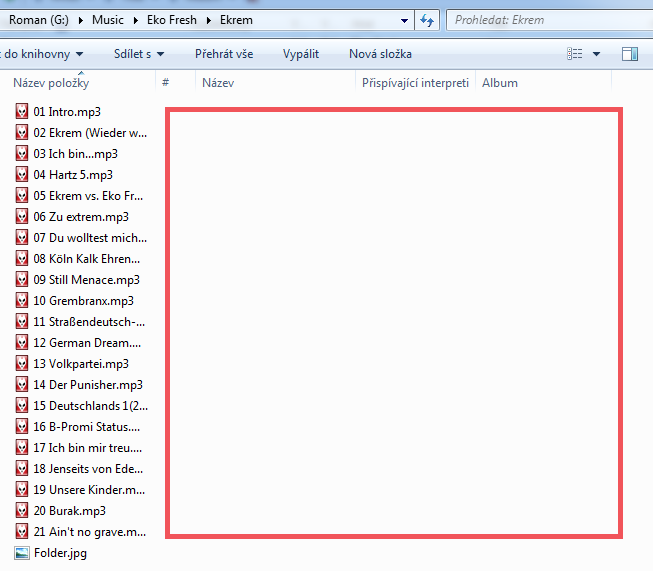
Task: Sort by the Název položky column header
Action: 52,83
